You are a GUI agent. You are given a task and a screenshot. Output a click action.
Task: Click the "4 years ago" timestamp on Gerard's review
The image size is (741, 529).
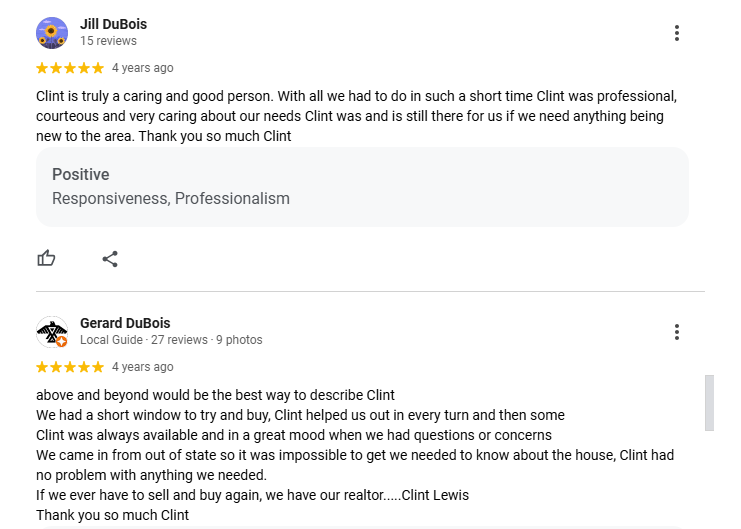pos(142,367)
